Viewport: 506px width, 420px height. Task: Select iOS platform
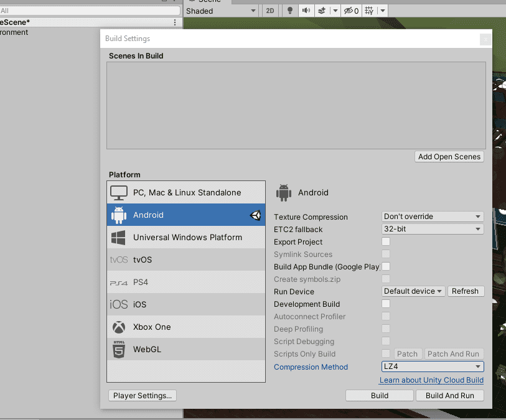click(x=186, y=304)
